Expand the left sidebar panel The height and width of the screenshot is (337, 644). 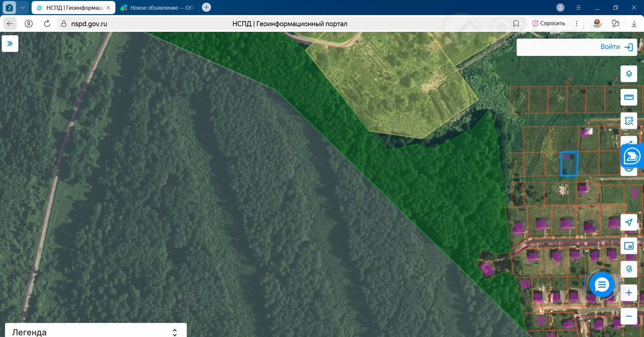(x=10, y=44)
